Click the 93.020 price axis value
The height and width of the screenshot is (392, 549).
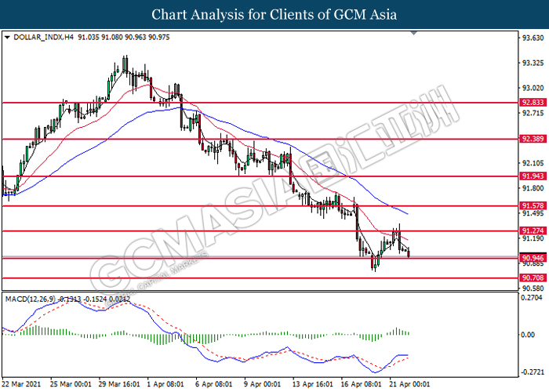pyautogui.click(x=533, y=88)
